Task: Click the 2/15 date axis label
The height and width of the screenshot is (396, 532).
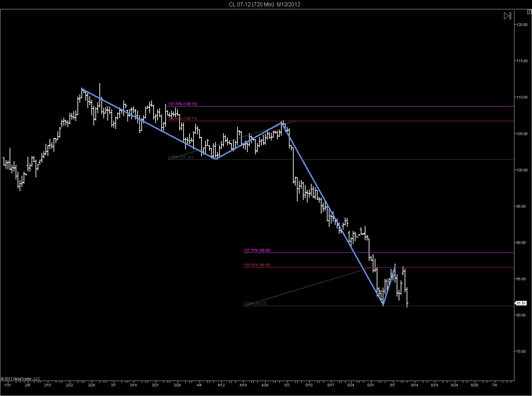Action: point(47,385)
